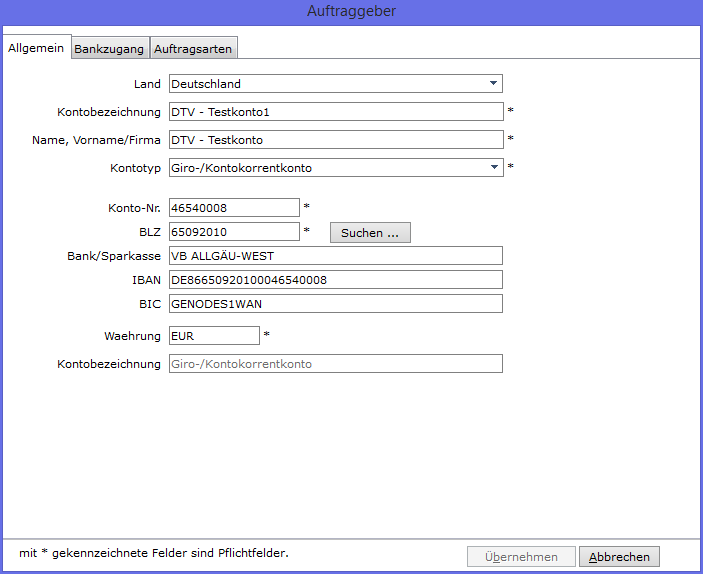
Task: Click the BIC label
Action: pyautogui.click(x=150, y=304)
